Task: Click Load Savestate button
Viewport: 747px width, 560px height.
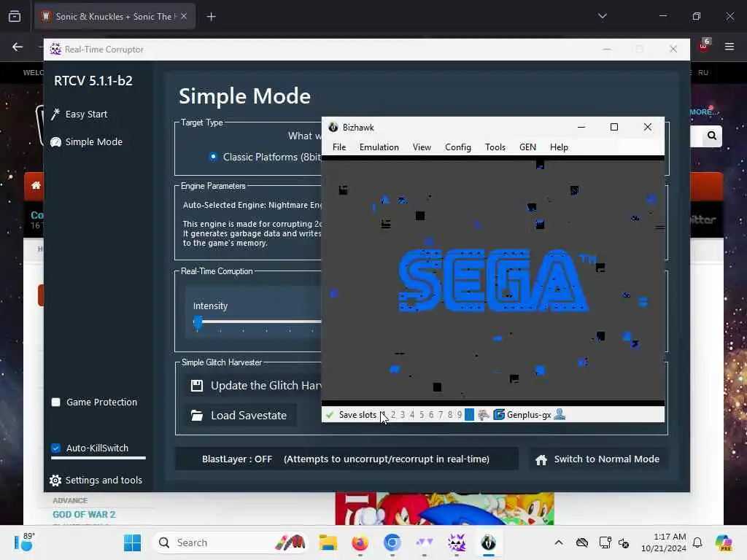Action: pos(241,415)
